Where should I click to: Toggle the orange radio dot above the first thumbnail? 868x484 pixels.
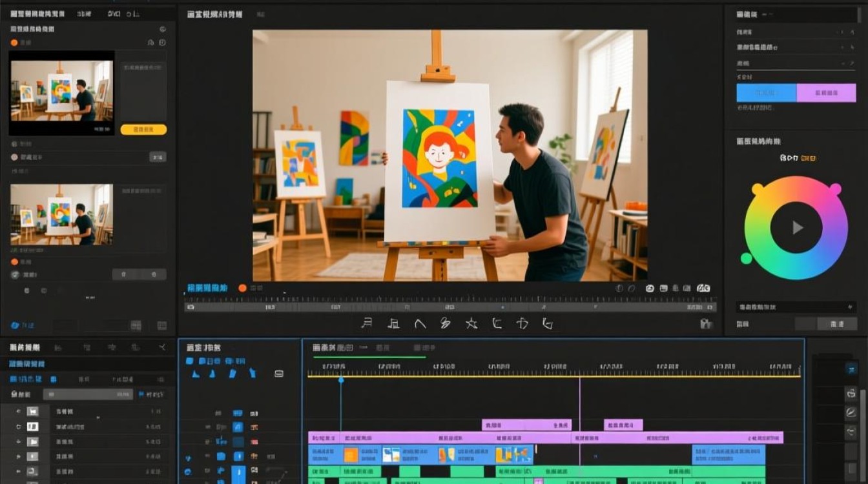tap(14, 43)
